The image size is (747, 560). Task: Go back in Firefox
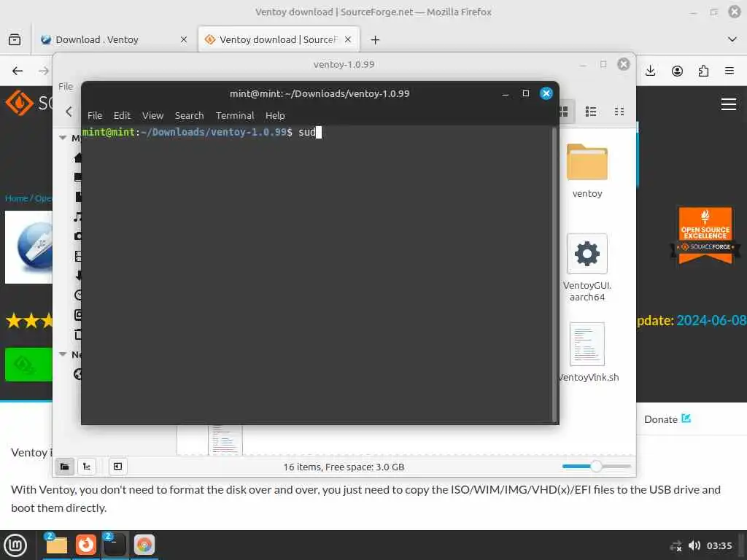(18, 71)
